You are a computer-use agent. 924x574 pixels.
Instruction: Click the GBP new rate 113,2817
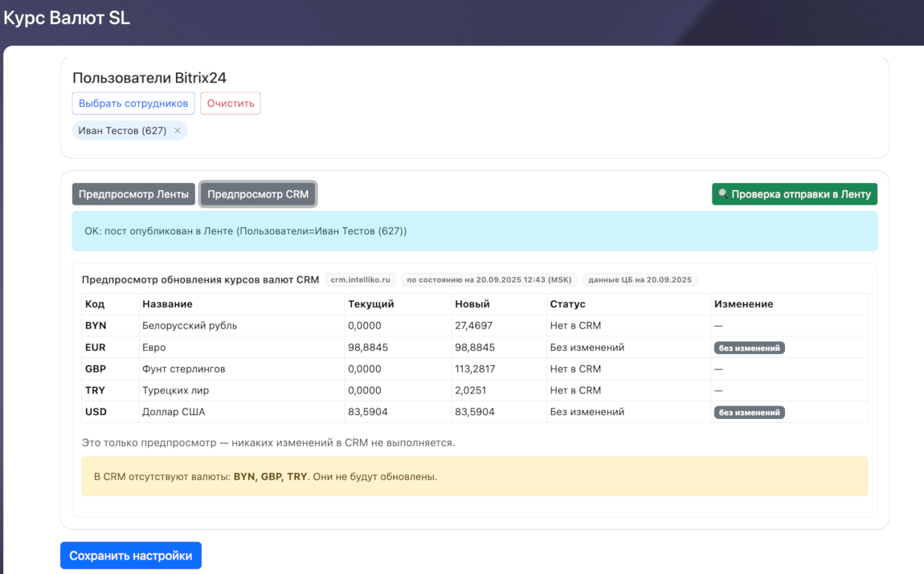click(x=473, y=369)
